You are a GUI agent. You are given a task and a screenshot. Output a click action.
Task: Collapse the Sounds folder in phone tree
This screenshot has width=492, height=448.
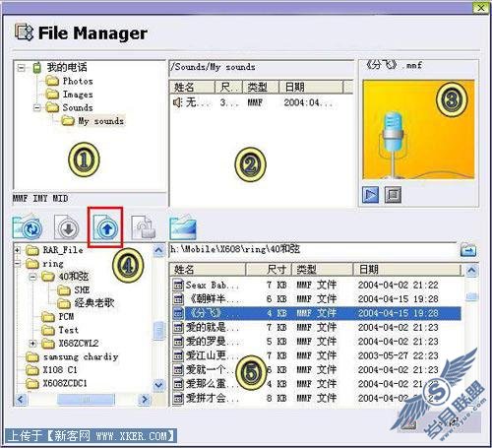[37, 107]
